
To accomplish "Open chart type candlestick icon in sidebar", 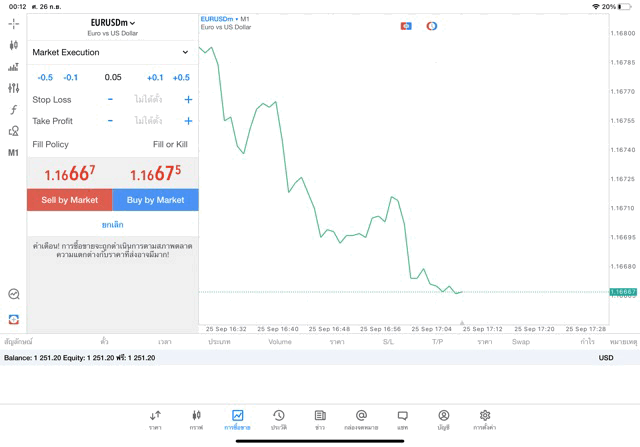I will tap(13, 45).
